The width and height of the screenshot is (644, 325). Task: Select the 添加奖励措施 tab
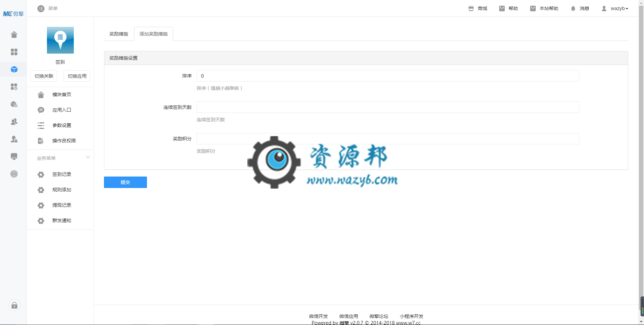(154, 34)
